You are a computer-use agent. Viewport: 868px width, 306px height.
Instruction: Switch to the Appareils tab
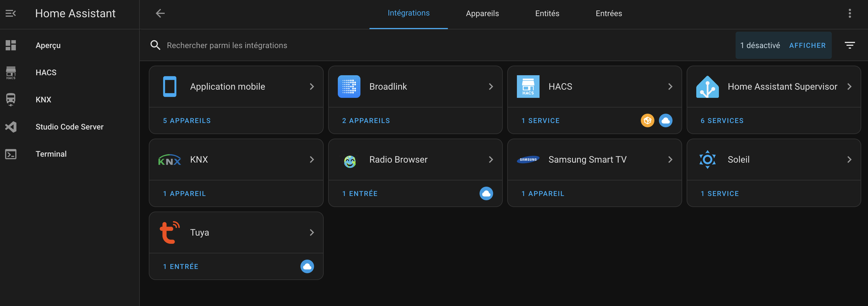click(x=482, y=14)
